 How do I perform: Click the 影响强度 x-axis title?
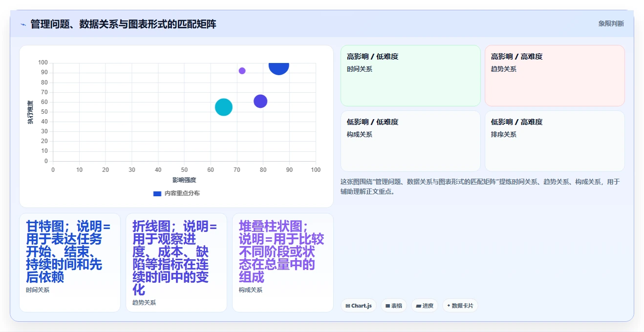coord(184,180)
